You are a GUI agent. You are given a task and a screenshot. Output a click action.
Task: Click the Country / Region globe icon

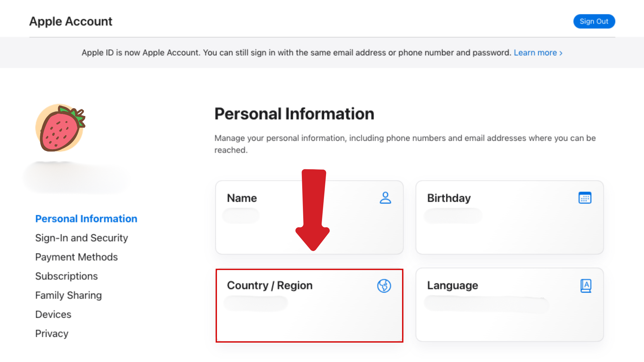[x=383, y=286]
